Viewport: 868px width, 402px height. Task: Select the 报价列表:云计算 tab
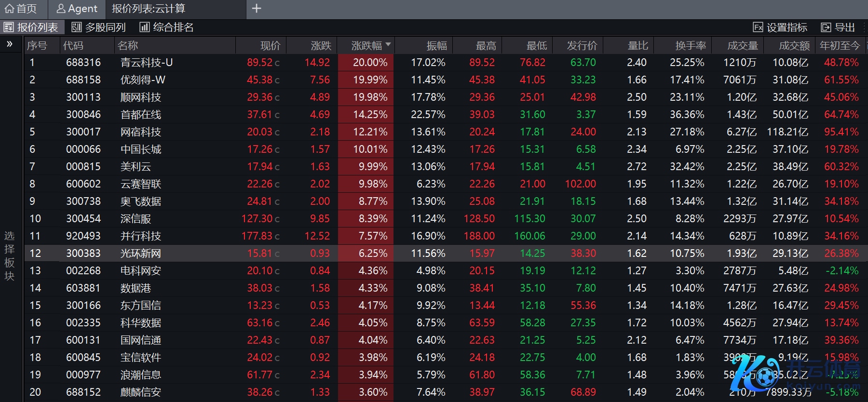pyautogui.click(x=149, y=9)
